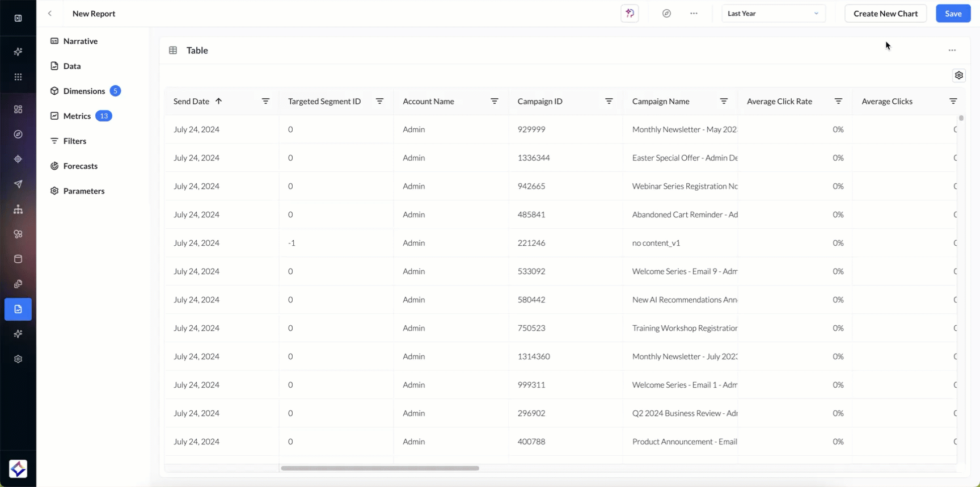Image resolution: width=980 pixels, height=487 pixels.
Task: Open the Last Year date range dropdown
Action: click(773, 14)
